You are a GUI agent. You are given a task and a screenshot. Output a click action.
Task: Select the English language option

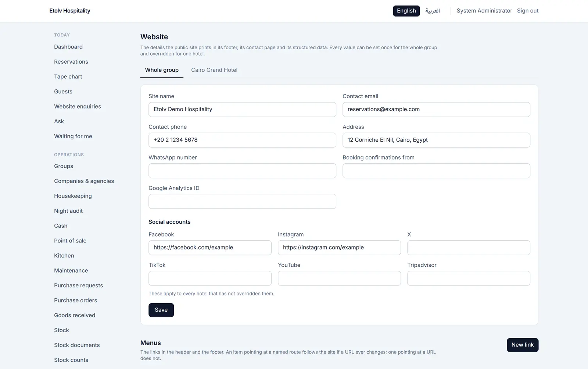[x=406, y=11]
